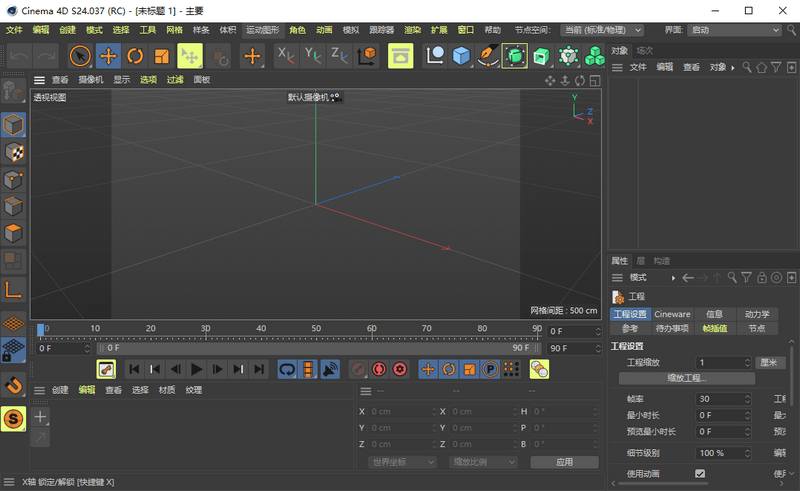Toggle Y axis lock

(313, 55)
